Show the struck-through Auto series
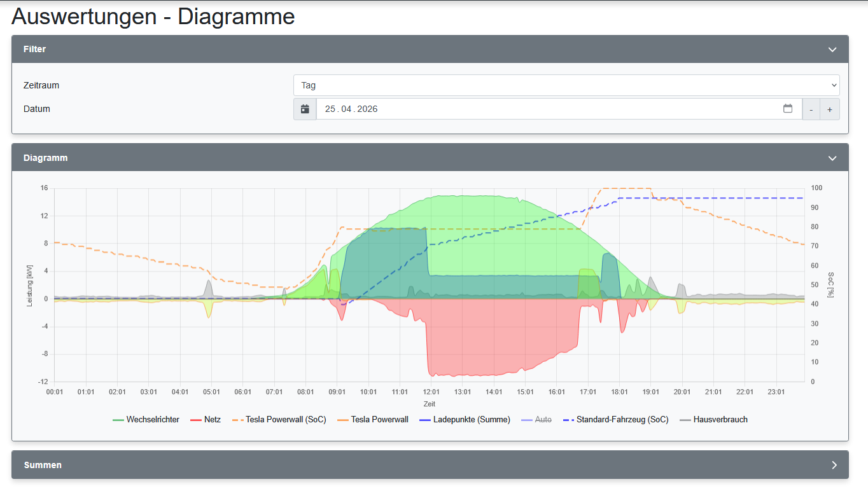The image size is (868, 498). [543, 420]
